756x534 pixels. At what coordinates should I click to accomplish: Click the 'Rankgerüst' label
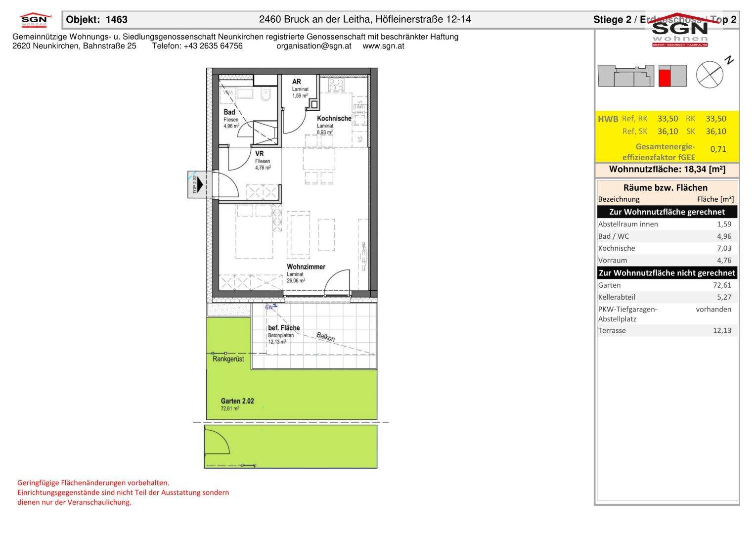click(x=228, y=359)
